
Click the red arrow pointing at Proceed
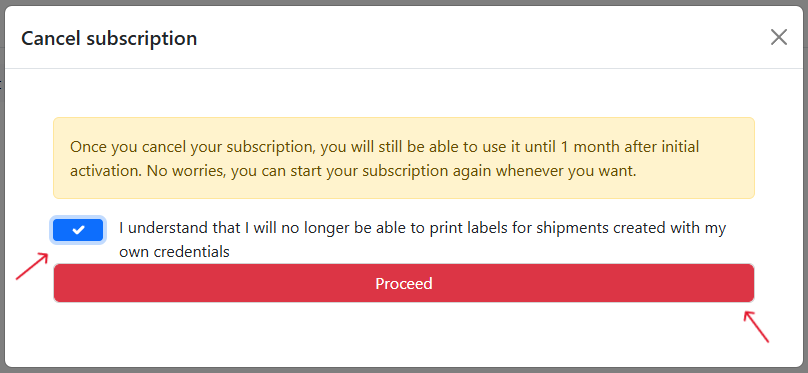pyautogui.click(x=756, y=326)
